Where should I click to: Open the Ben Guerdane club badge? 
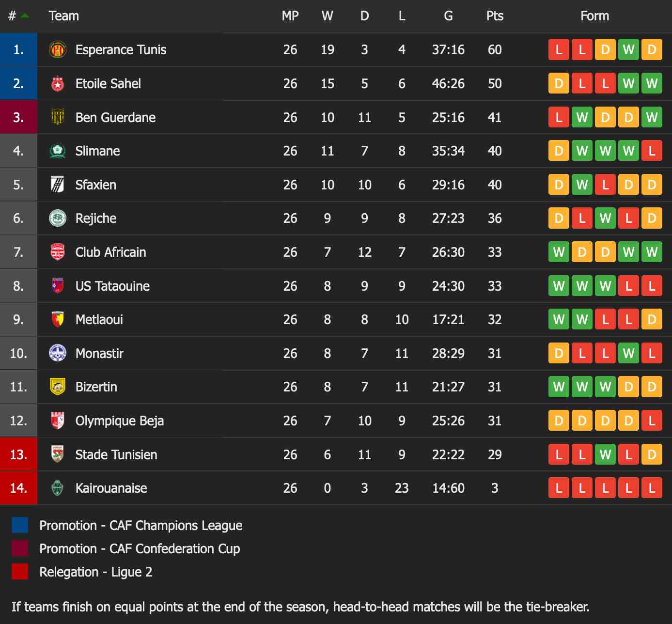click(x=58, y=117)
